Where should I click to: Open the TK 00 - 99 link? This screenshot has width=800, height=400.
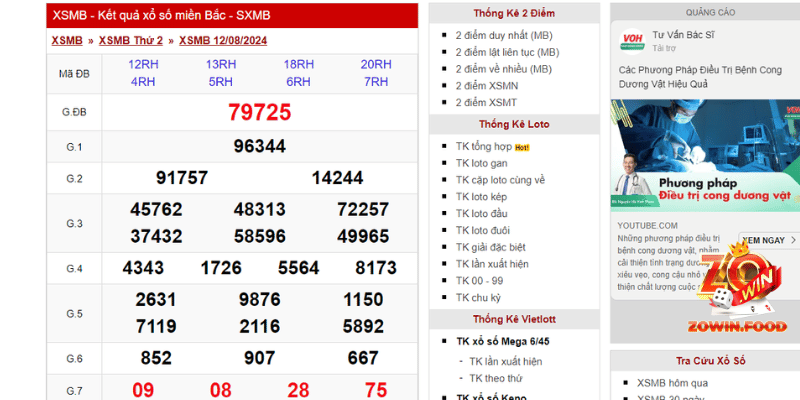pos(479,280)
